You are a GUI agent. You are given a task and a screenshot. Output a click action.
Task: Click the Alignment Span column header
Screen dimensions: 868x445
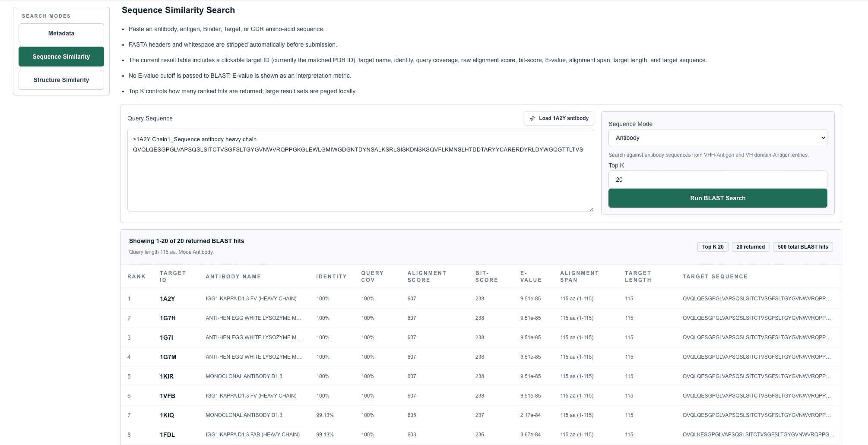tap(580, 277)
